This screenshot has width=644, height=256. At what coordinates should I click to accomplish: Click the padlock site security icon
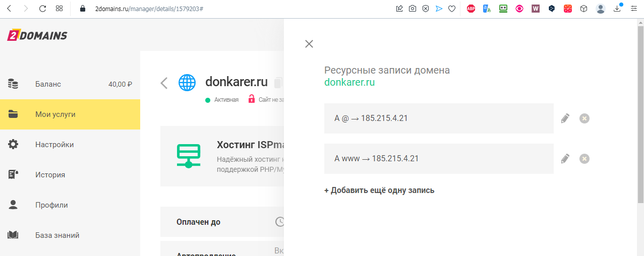(84, 9)
